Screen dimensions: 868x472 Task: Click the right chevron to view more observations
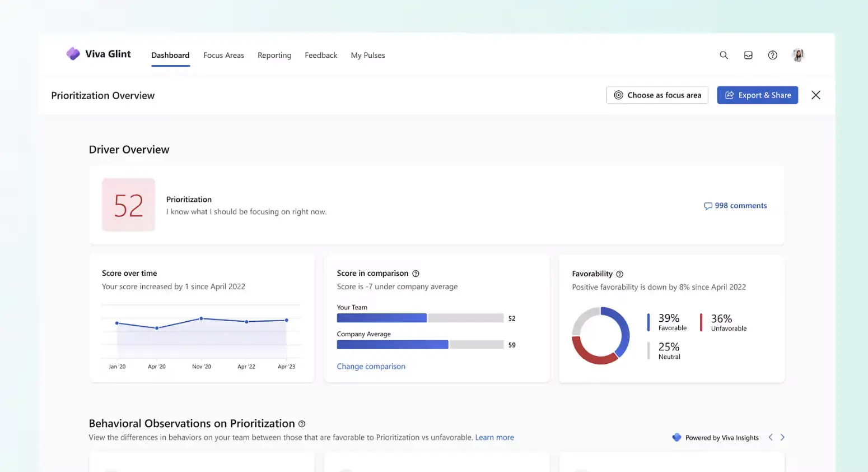(782, 437)
